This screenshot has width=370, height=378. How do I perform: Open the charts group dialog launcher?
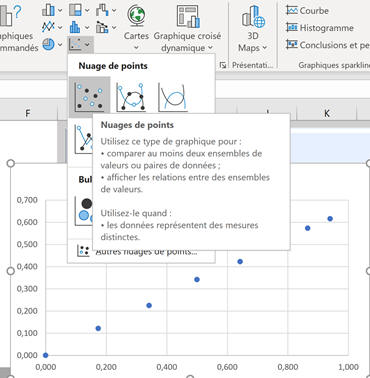[223, 65]
